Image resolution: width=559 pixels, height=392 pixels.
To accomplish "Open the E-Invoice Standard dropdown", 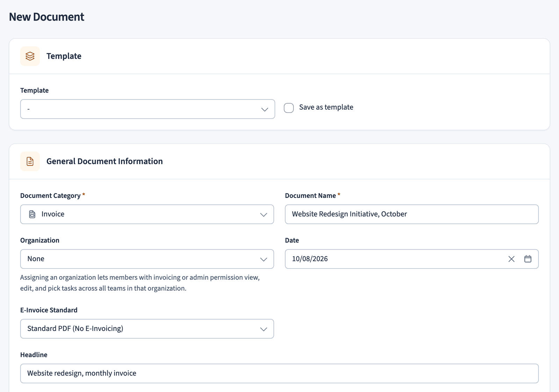I will click(x=147, y=329).
